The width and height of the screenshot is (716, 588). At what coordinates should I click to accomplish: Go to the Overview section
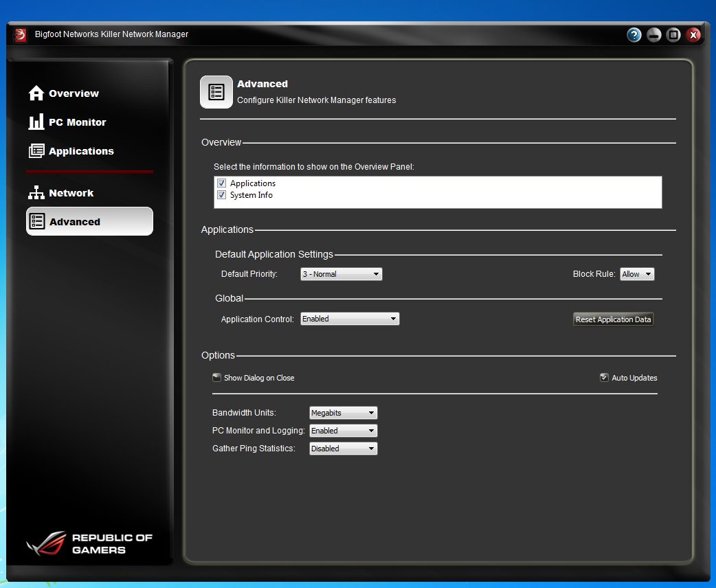tap(74, 93)
